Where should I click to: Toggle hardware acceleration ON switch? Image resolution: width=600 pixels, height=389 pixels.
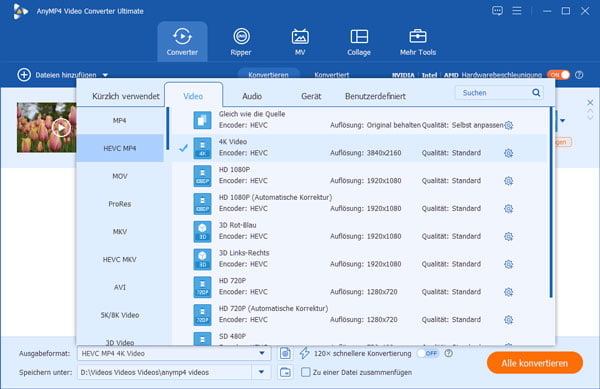pyautogui.click(x=559, y=75)
